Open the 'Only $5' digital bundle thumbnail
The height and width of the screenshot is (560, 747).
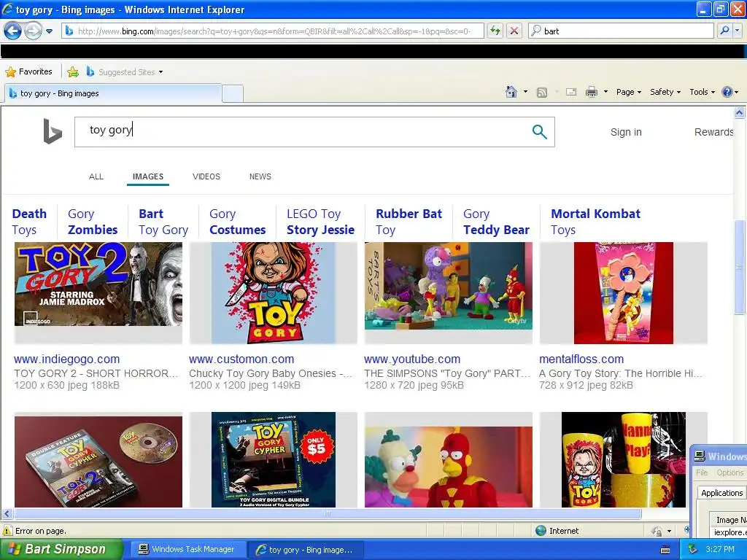[x=274, y=459]
